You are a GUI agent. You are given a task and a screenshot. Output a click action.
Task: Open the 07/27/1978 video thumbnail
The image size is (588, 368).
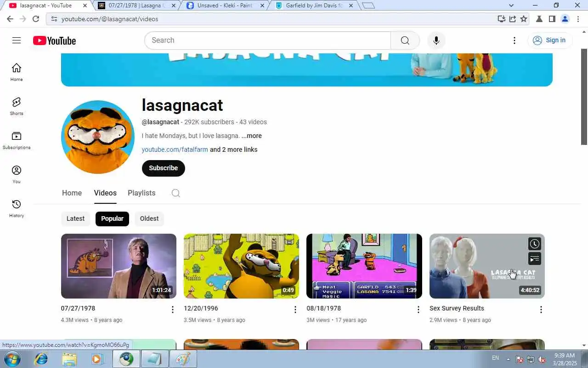point(119,266)
